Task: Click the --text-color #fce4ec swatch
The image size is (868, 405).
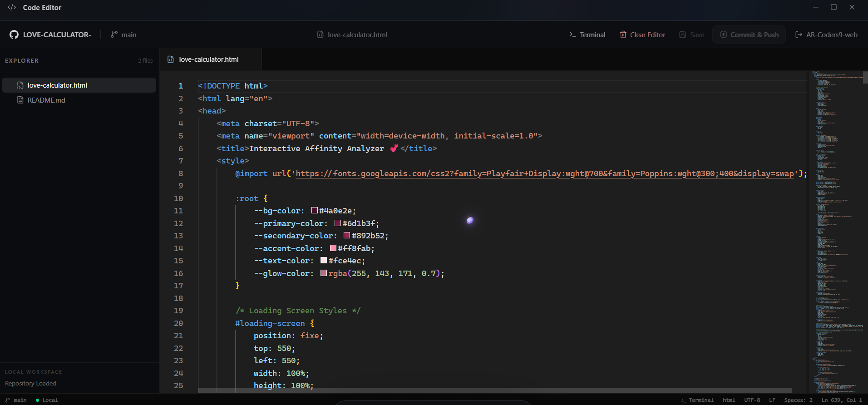Action: [x=324, y=261]
